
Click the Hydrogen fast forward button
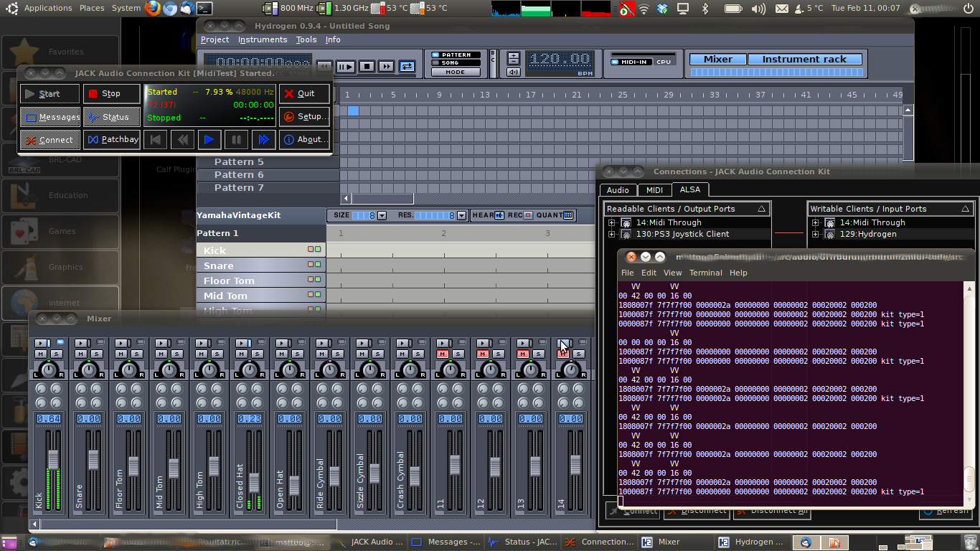coord(387,67)
